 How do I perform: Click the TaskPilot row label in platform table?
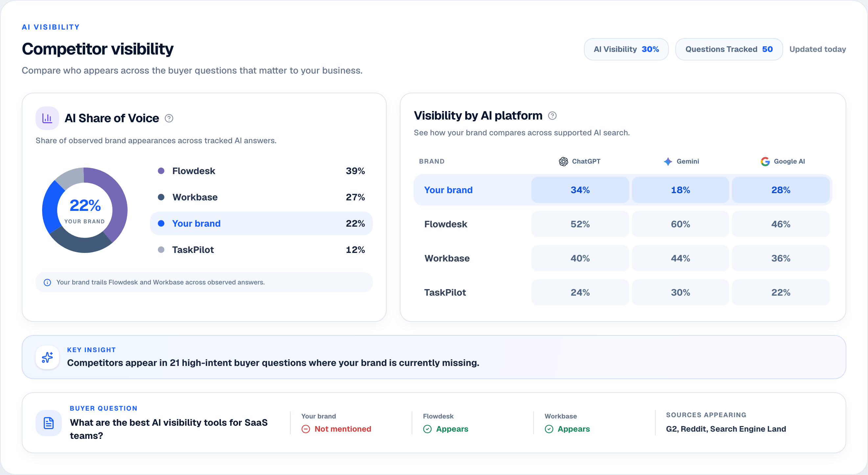(445, 293)
